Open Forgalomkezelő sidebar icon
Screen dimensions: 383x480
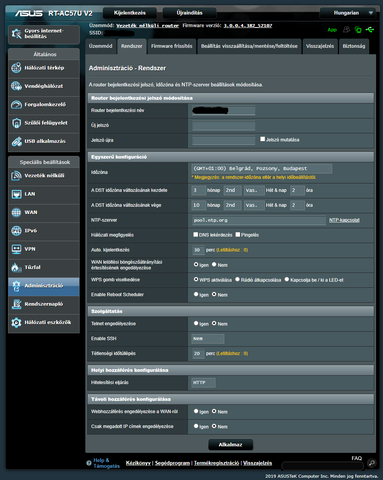(x=16, y=105)
